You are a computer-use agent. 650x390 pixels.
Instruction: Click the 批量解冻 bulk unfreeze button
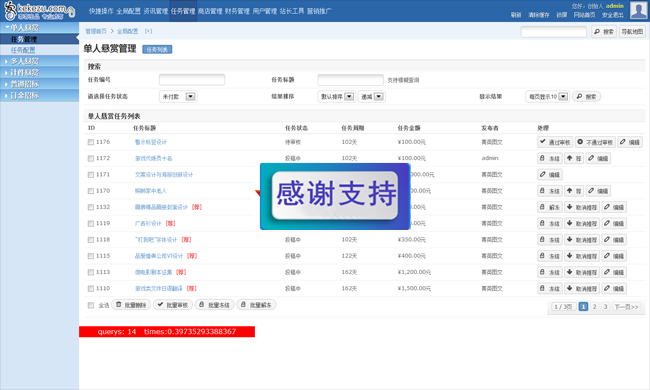click(256, 305)
